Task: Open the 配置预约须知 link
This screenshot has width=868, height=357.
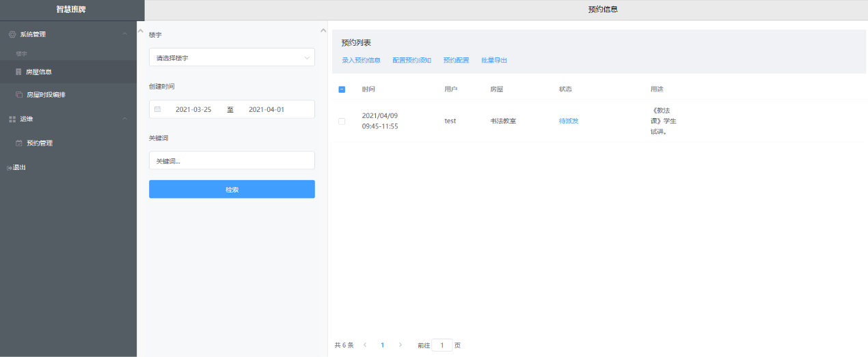Action: click(x=412, y=60)
